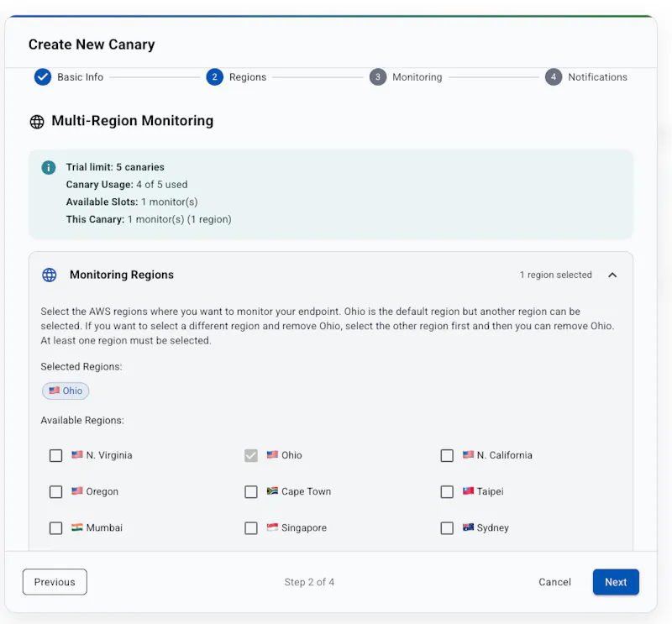The image size is (672, 624).
Task: Click the Next button
Action: tap(616, 582)
